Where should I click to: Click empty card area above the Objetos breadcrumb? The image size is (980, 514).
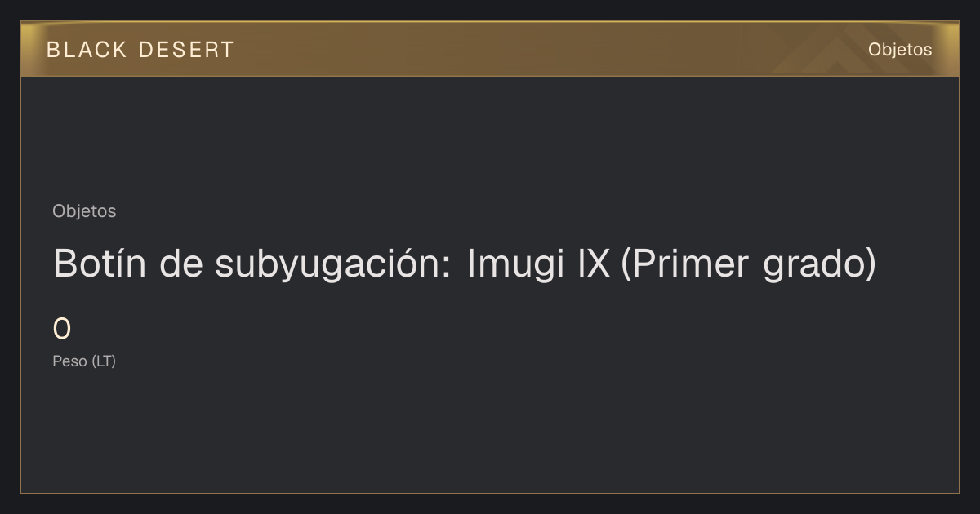[x=490, y=139]
